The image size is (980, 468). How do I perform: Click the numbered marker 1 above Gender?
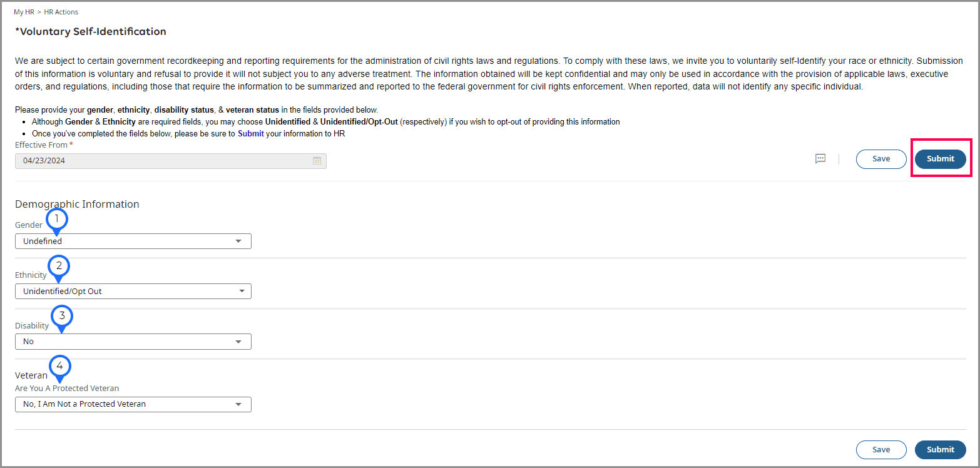[x=57, y=219]
